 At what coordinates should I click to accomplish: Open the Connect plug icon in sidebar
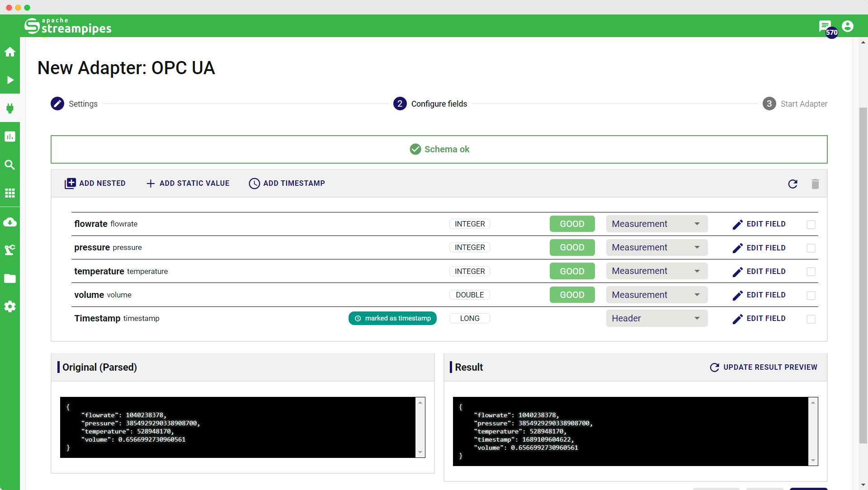pos(10,108)
